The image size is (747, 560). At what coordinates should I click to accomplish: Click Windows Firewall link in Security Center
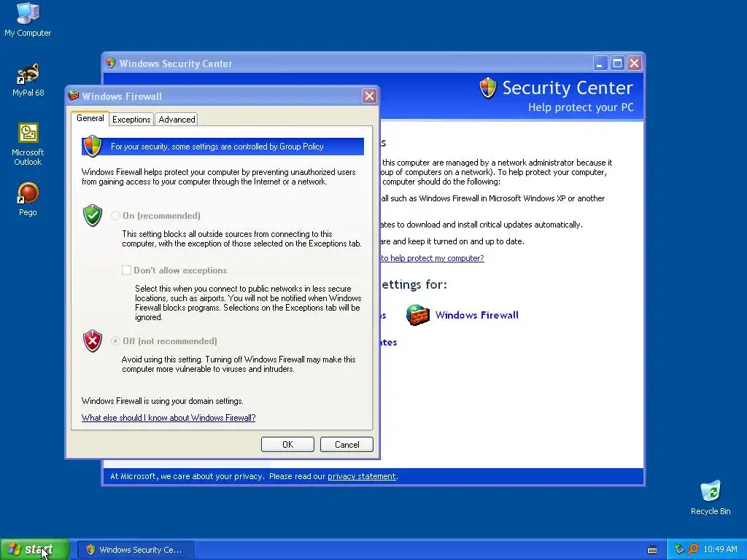click(x=477, y=315)
